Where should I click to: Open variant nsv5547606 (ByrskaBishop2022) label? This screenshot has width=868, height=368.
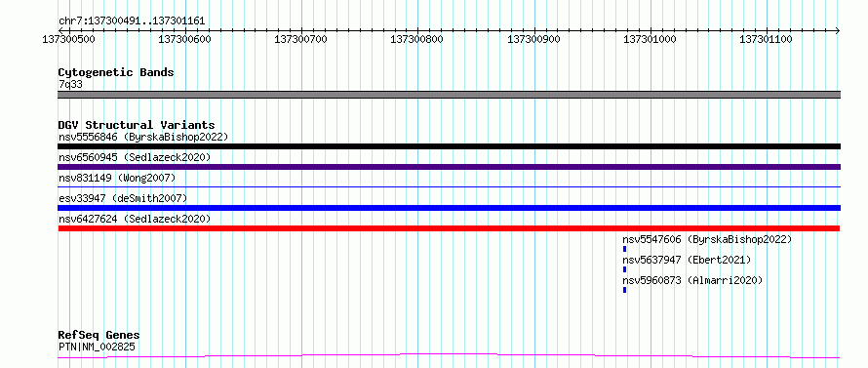pyautogui.click(x=707, y=239)
